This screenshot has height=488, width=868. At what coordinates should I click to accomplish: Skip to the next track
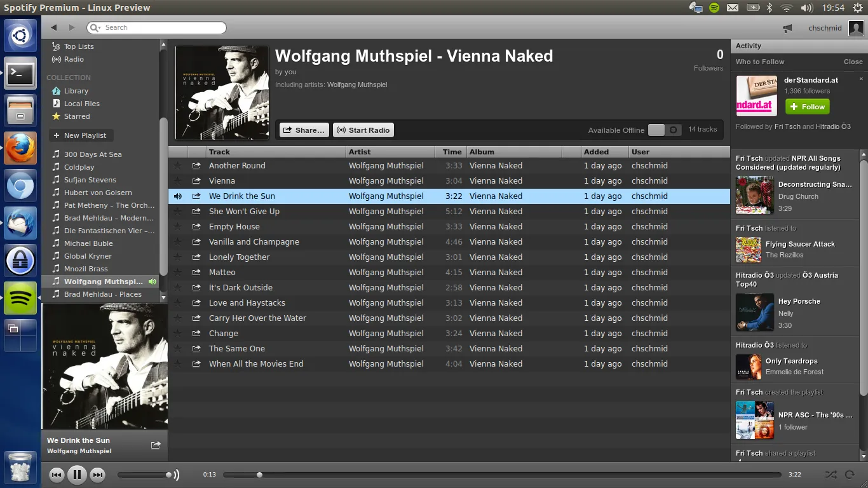pyautogui.click(x=97, y=475)
